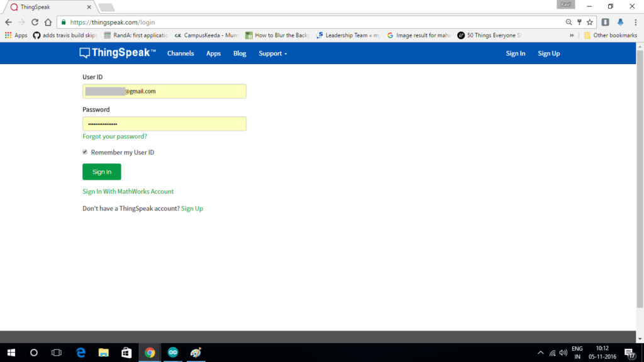Open Apps in the ThingSpeak navbar

(x=213, y=53)
